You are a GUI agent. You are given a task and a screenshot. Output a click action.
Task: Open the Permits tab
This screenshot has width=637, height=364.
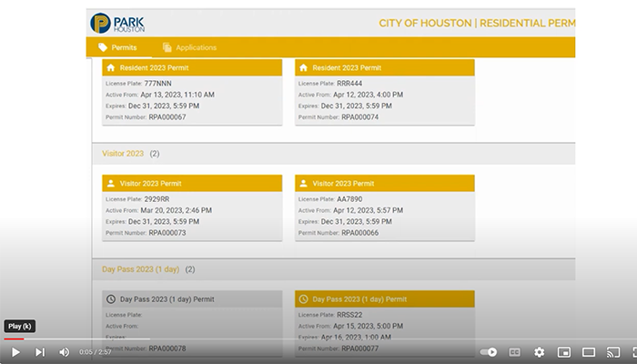point(116,47)
